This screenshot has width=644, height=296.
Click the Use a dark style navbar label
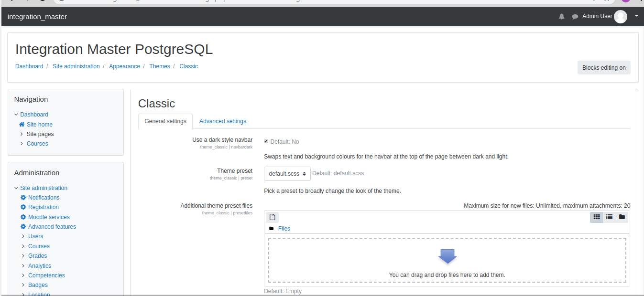click(222, 140)
